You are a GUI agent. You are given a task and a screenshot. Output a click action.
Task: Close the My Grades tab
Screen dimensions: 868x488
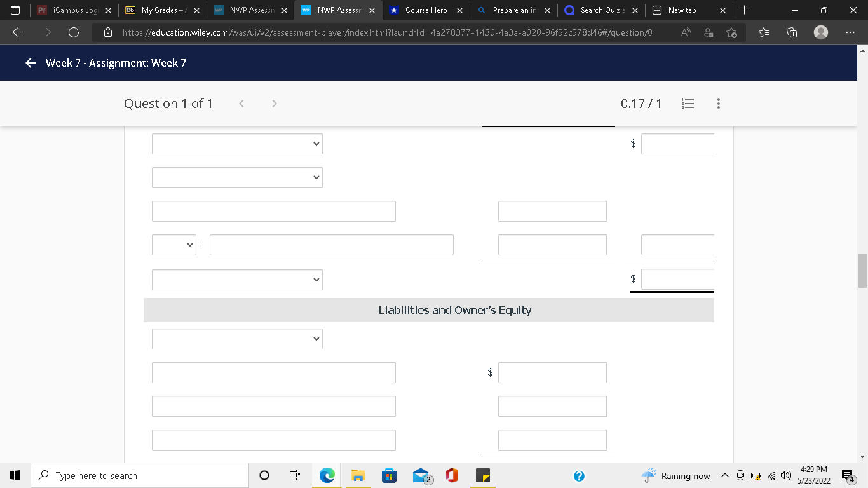(x=196, y=10)
